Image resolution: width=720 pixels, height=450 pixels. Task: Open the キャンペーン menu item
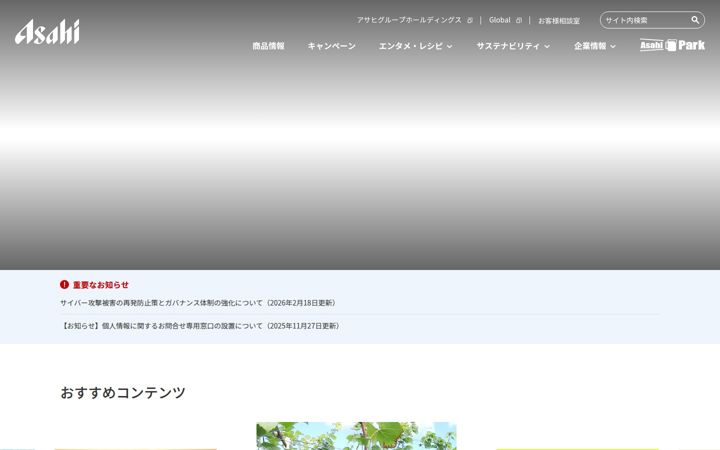332,46
